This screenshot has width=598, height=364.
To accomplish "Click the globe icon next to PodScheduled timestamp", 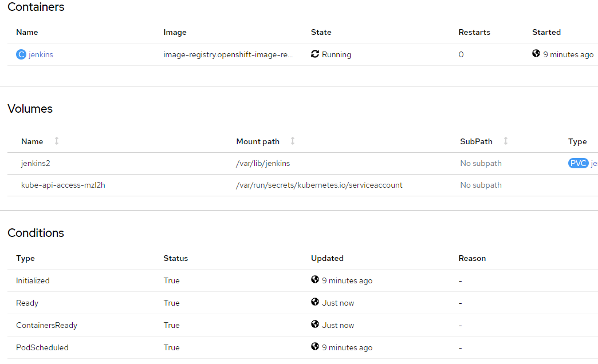I will 315,347.
